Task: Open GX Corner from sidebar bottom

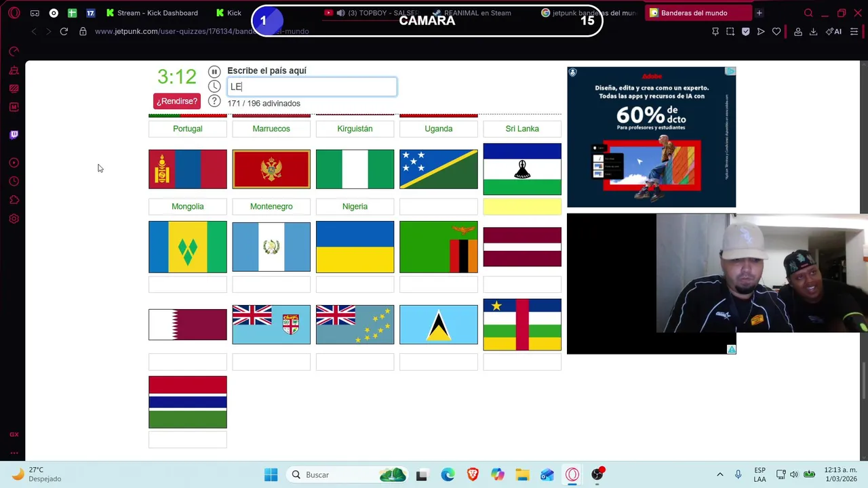Action: pyautogui.click(x=14, y=434)
